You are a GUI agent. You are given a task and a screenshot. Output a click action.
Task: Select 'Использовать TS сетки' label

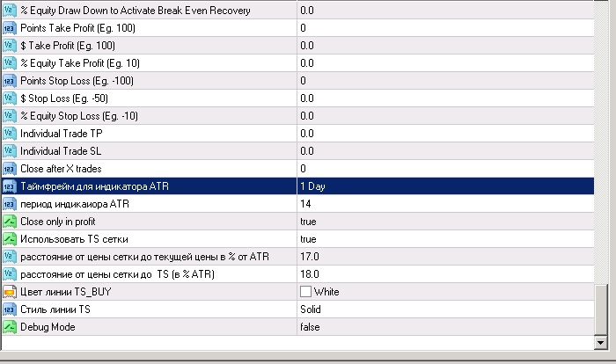[74, 239]
